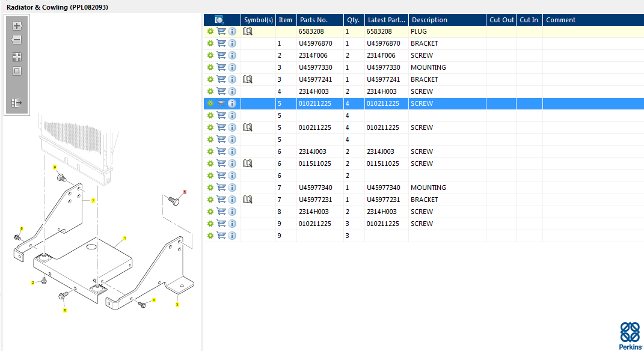Viewport: 644px width, 351px height.
Task: Click the Perkins logo
Action: click(x=630, y=336)
